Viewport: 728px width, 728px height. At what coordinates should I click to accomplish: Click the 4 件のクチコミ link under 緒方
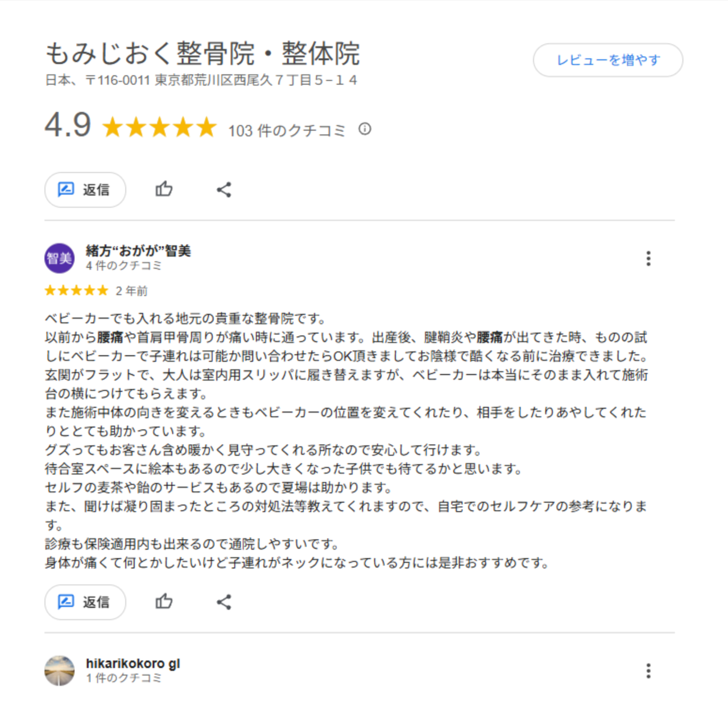click(x=123, y=266)
